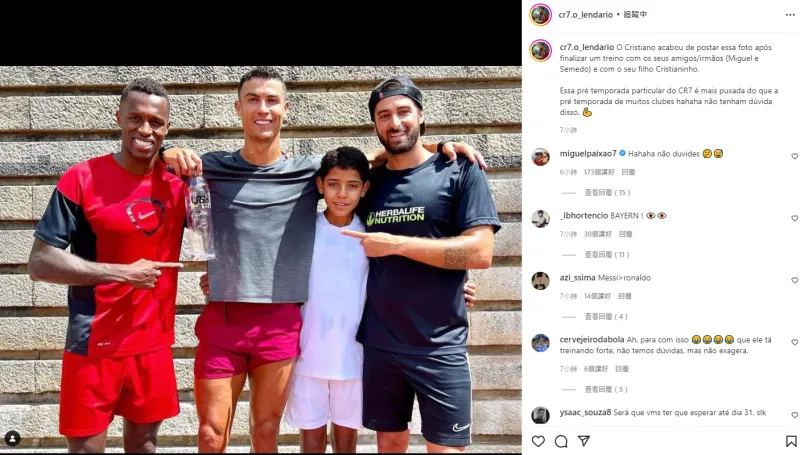Save post with the bookmark icon
800x455 pixels.
pyautogui.click(x=791, y=441)
